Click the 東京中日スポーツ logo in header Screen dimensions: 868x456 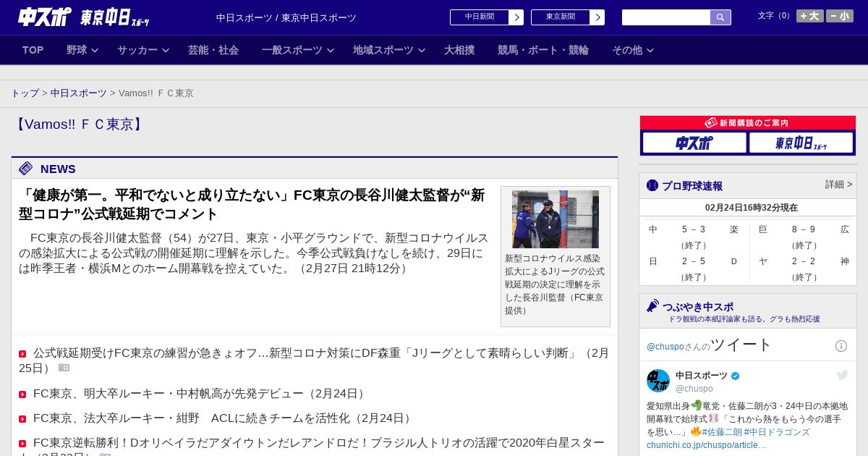[114, 17]
